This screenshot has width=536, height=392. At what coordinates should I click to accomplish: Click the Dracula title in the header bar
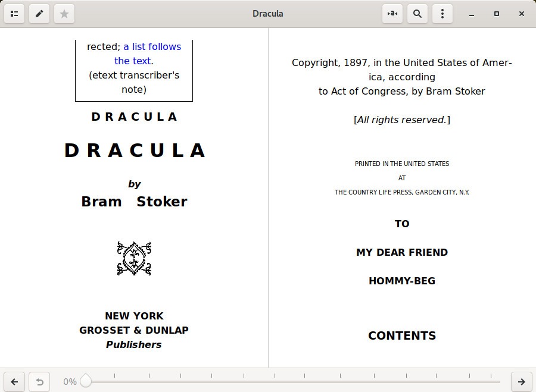(x=268, y=13)
